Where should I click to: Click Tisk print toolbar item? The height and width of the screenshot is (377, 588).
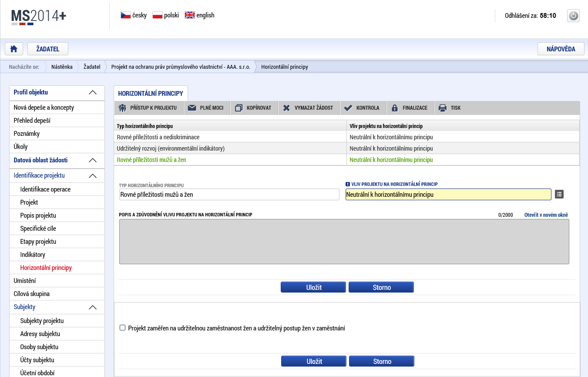click(450, 108)
